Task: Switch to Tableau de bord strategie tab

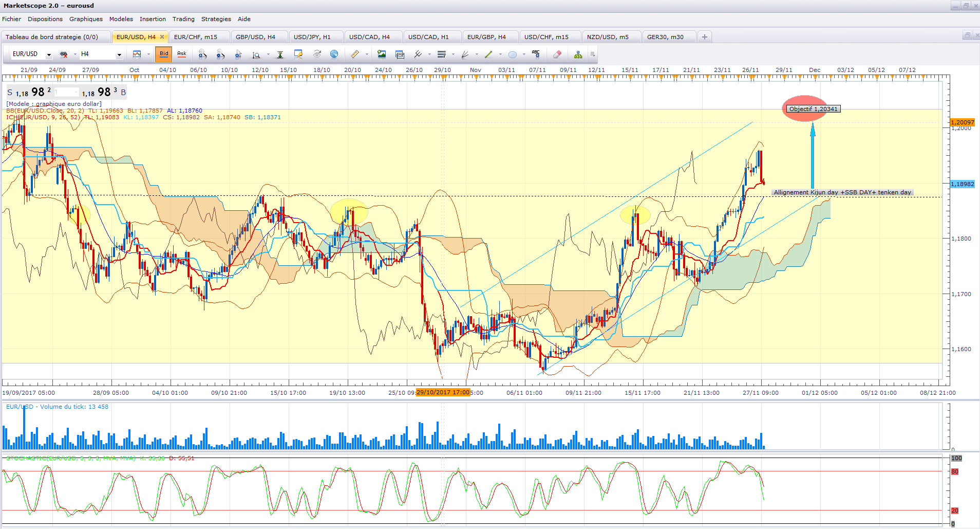Action: tap(55, 37)
